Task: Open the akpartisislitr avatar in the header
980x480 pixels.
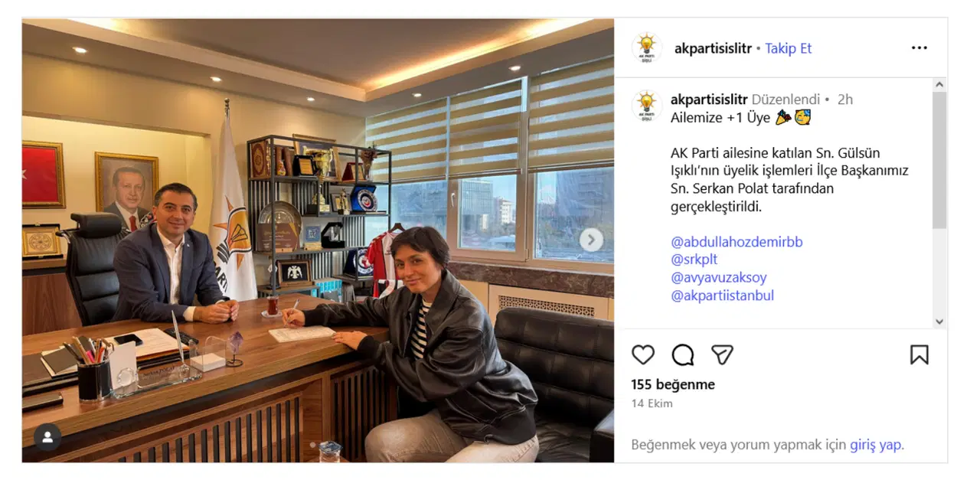Action: coord(647,48)
